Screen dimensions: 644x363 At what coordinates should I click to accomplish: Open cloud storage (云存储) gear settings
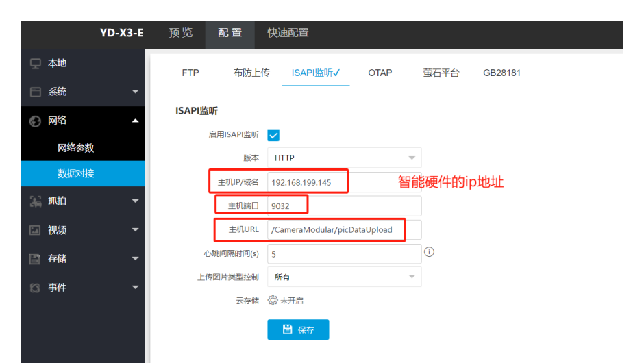point(273,300)
